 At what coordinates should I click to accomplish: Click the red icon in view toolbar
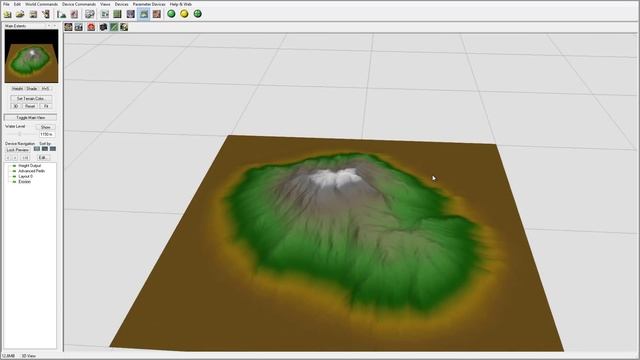(x=91, y=27)
